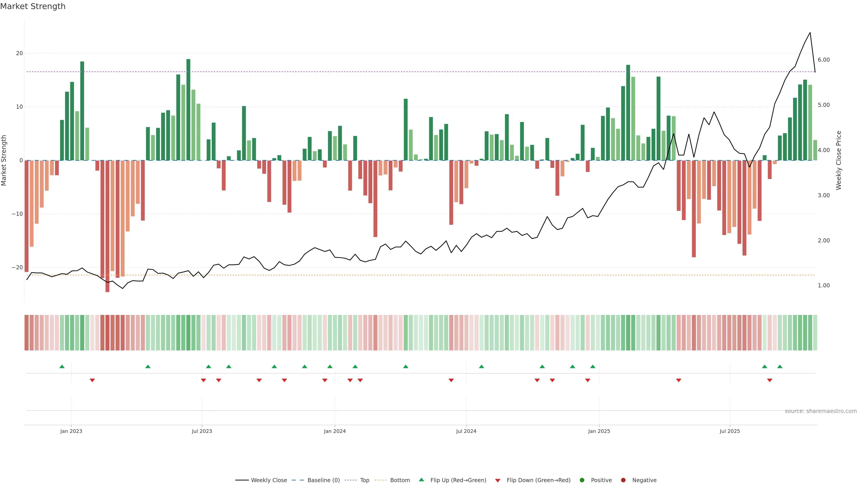Click the Market Strength chart title
The image size is (868, 488).
[x=33, y=6]
